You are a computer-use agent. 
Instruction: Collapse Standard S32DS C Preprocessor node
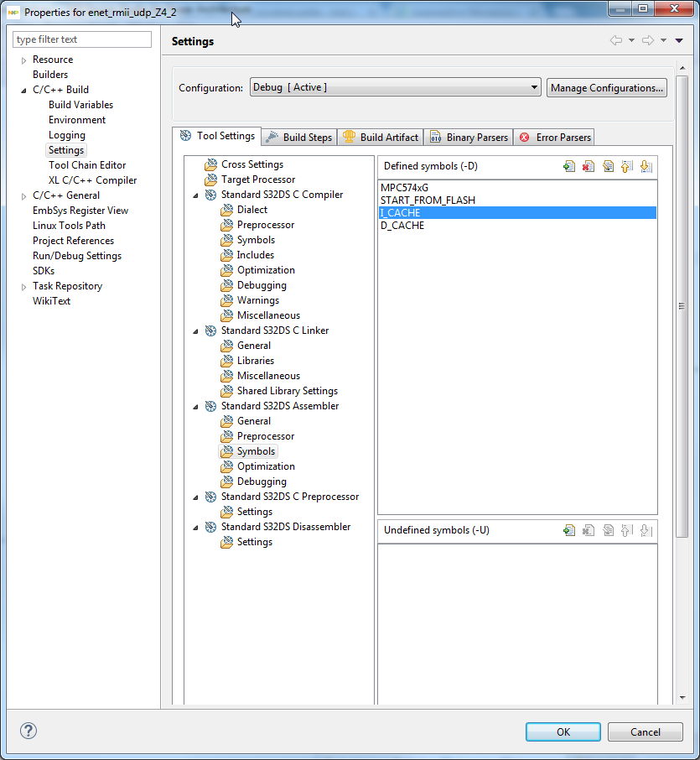[195, 497]
